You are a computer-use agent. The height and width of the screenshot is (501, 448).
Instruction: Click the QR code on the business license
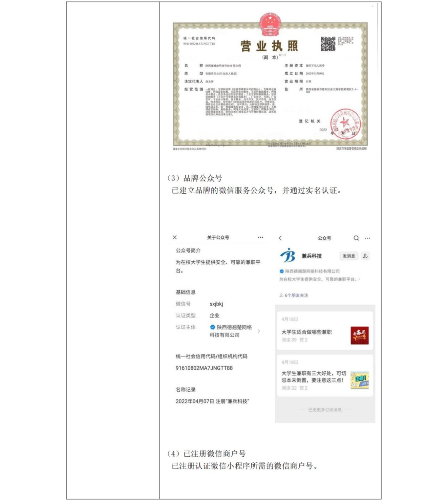click(x=328, y=44)
